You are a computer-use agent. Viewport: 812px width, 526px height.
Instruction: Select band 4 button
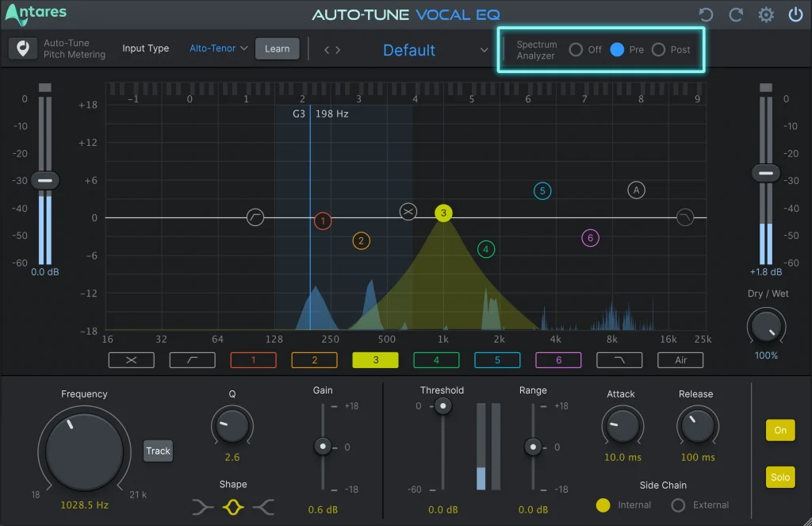437,360
